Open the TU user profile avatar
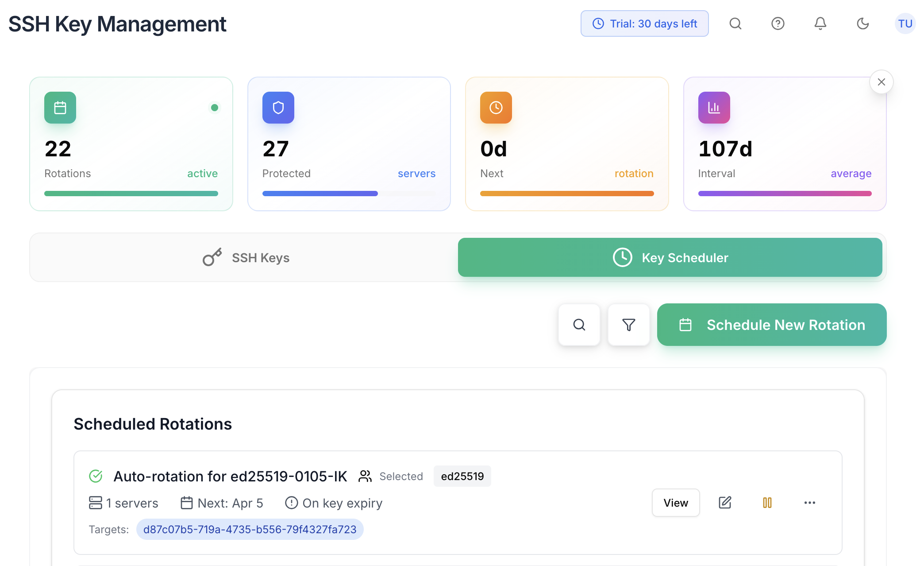Viewport: 924px width, 566px height. coord(905,23)
